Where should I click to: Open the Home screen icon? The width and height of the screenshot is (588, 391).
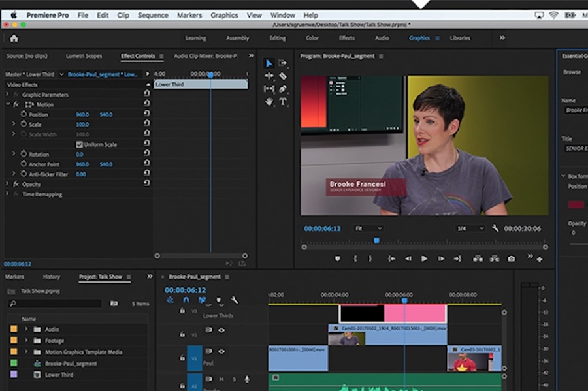(14, 39)
